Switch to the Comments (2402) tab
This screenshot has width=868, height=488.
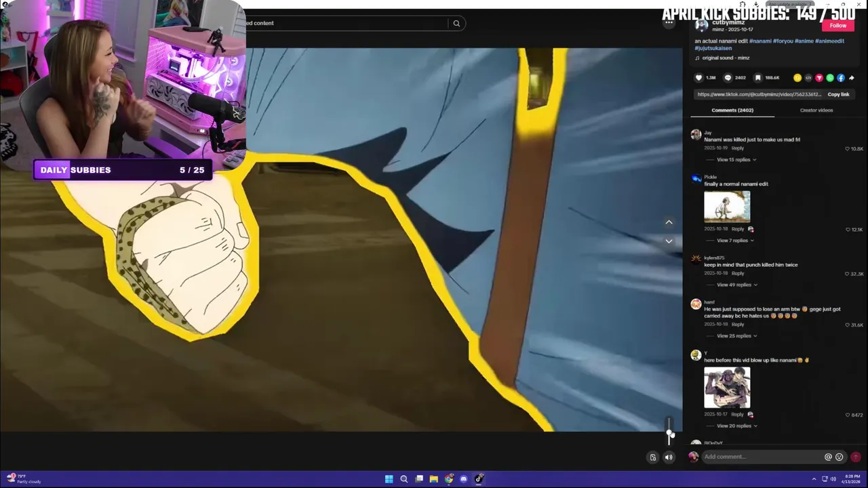[x=732, y=110]
